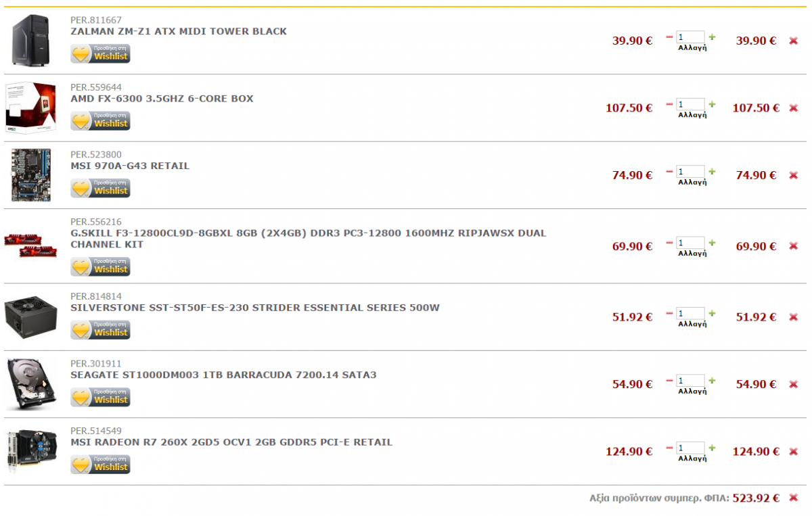Increase quantity of the MSI 970A-G43 motherboard

pos(712,172)
